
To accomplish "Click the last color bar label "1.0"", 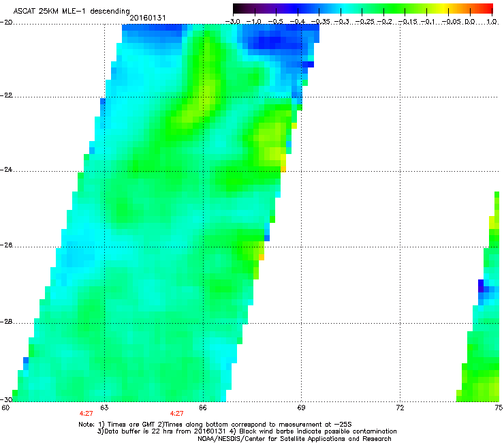I will (x=492, y=22).
